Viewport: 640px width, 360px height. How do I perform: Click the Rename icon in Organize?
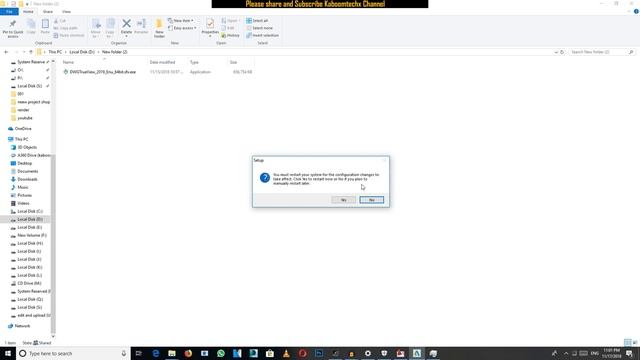pos(141,24)
